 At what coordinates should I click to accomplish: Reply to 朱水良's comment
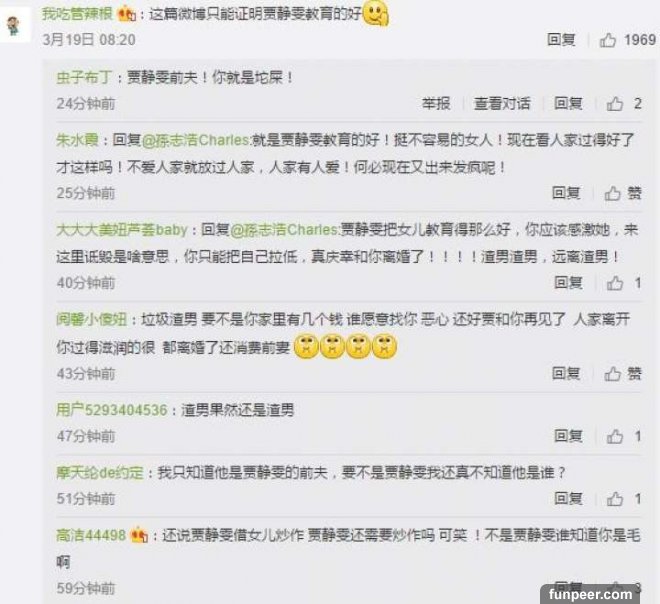[566, 193]
